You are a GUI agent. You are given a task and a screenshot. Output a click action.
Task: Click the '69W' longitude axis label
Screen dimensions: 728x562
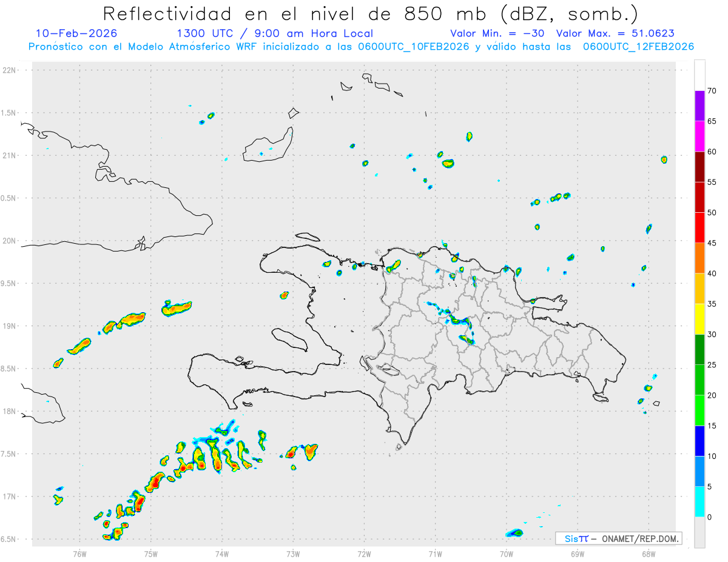[x=578, y=554]
